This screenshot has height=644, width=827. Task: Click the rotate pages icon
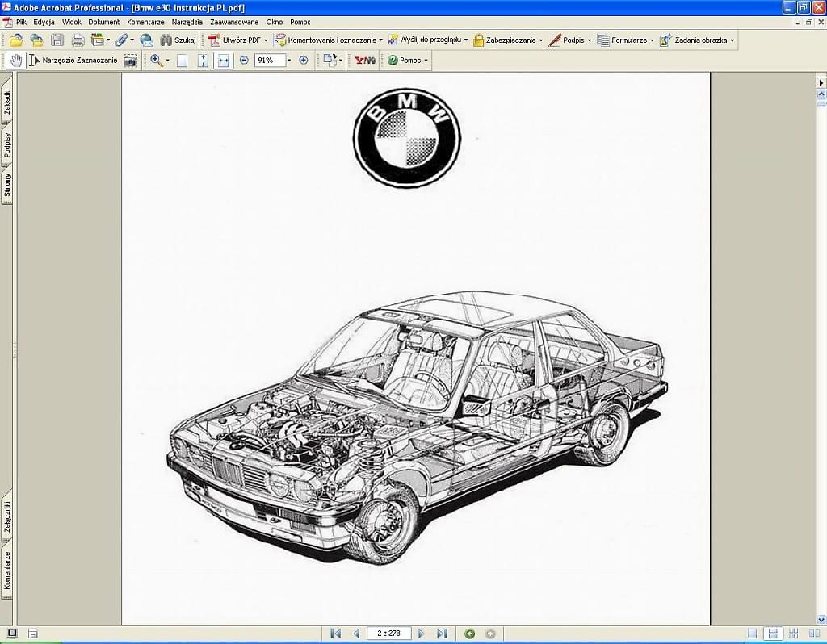point(330,61)
